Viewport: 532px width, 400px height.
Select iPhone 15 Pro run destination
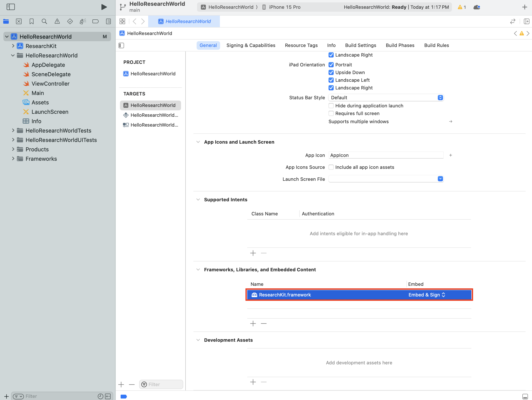[281, 7]
